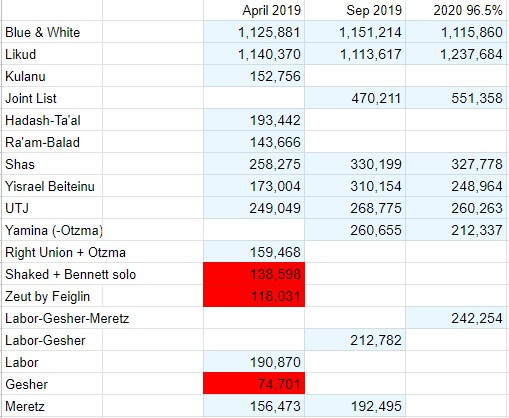
Task: Click the 'Shaked + Bennett solo' row label
Action: pos(71,274)
